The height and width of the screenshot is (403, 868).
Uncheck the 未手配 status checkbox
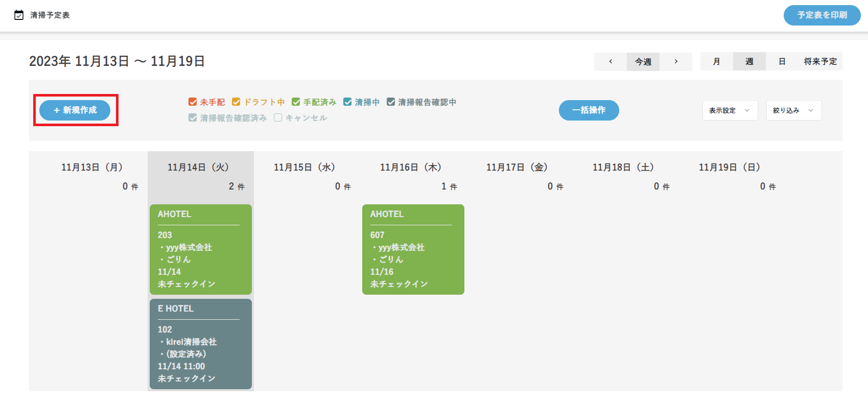click(193, 102)
